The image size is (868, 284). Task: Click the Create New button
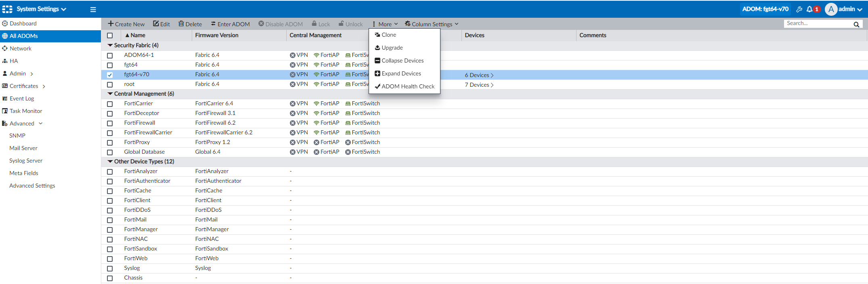click(126, 24)
